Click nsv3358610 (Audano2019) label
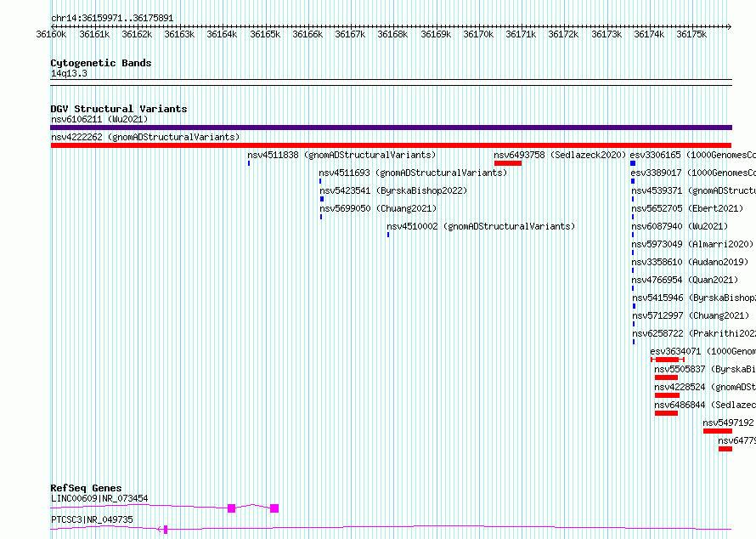Image resolution: width=756 pixels, height=539 pixels. 690,262
